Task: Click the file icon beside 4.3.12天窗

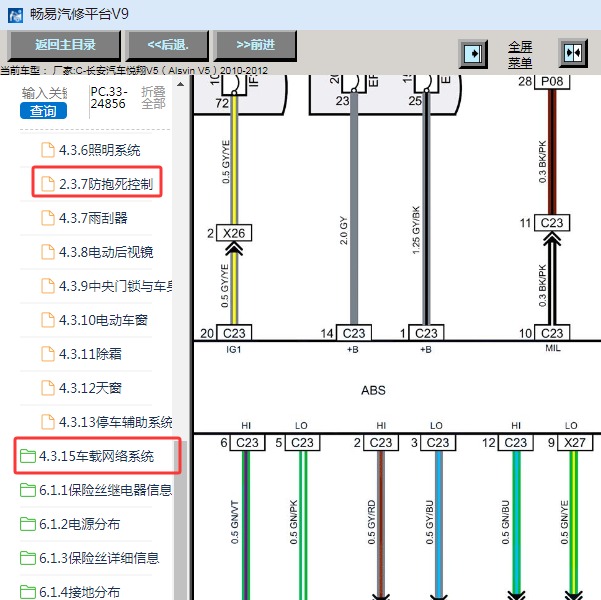Action: [48, 388]
